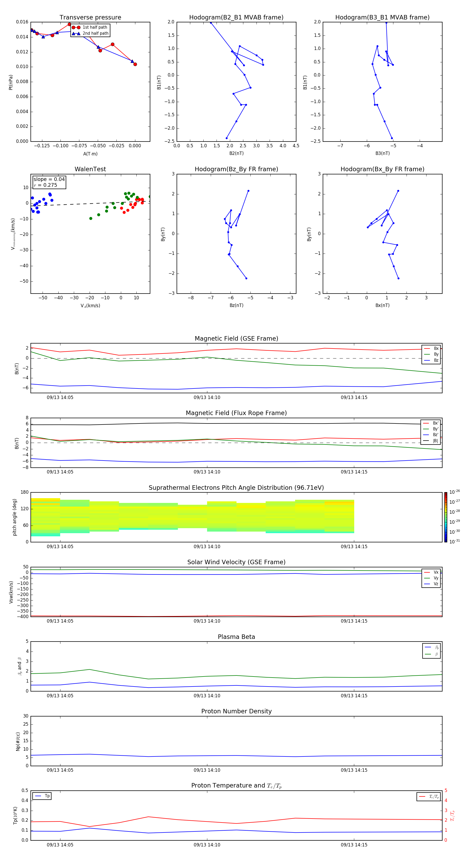Click the "Hodogram(Bz_By FR frame)" title
473x868 pixels.
(x=236, y=169)
